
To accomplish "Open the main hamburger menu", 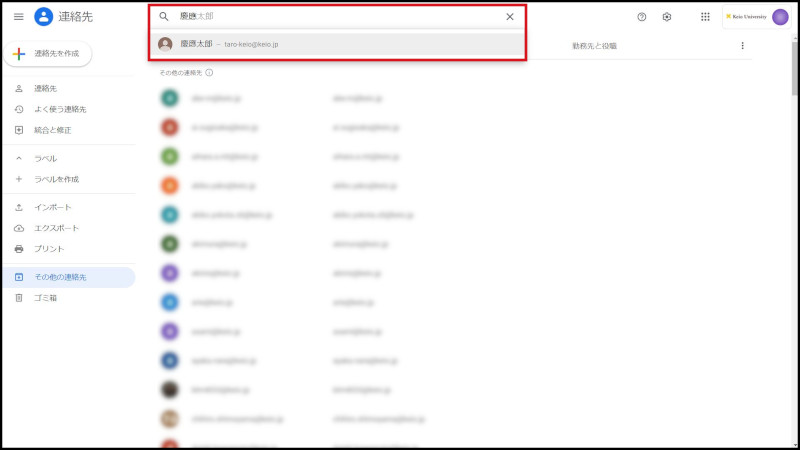I will point(18,17).
